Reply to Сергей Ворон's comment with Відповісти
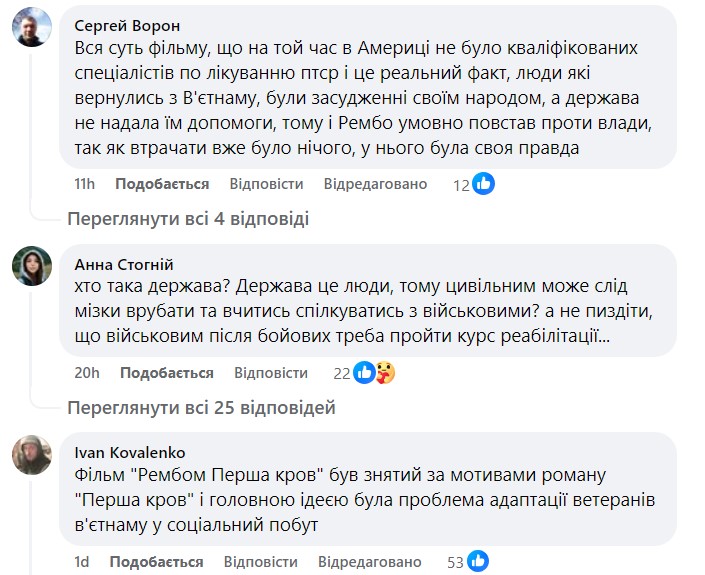 tap(266, 184)
